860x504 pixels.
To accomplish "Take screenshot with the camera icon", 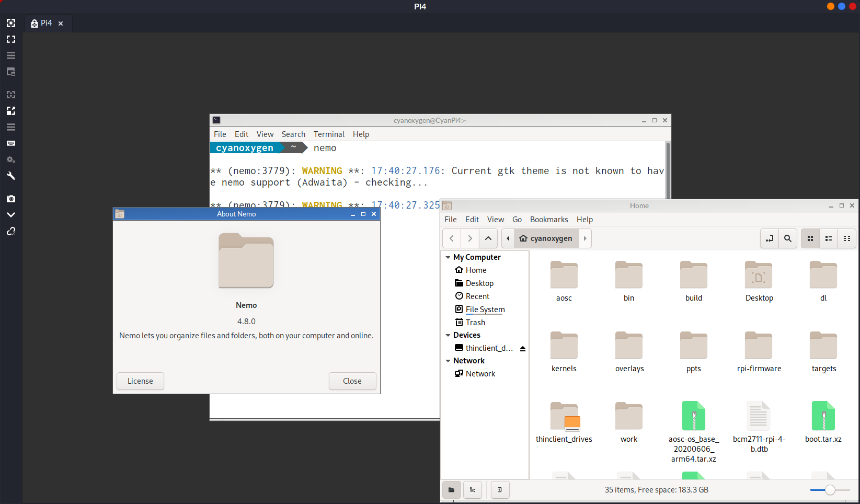I will 11,199.
